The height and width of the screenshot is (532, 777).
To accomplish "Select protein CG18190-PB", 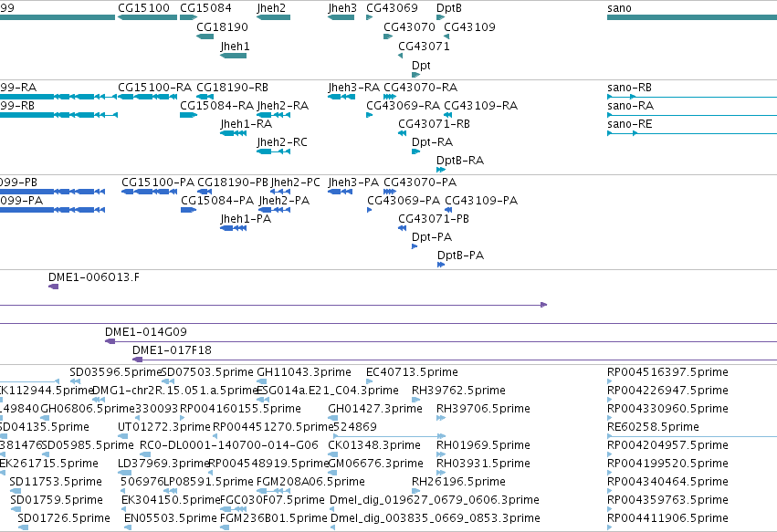I will (x=233, y=183).
